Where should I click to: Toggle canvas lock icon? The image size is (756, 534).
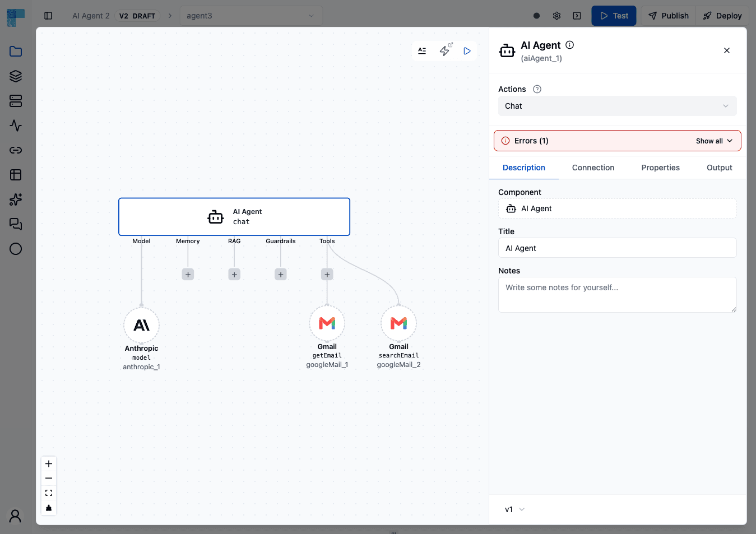49,508
